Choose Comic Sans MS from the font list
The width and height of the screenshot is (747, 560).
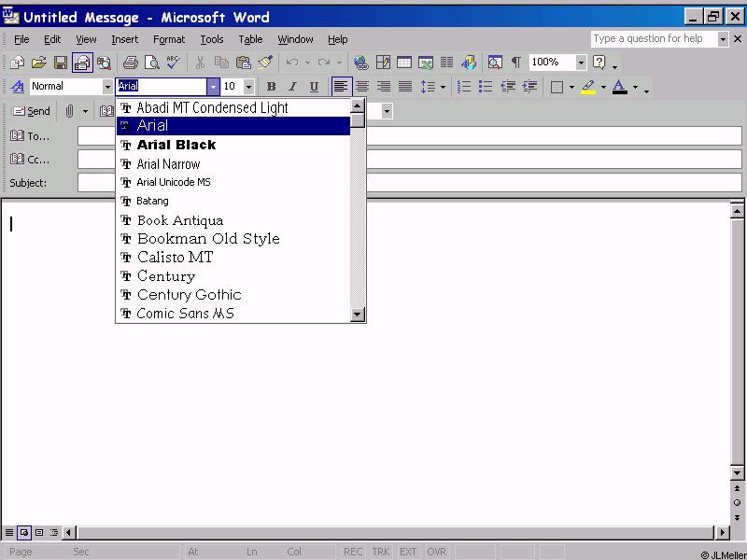tap(185, 314)
